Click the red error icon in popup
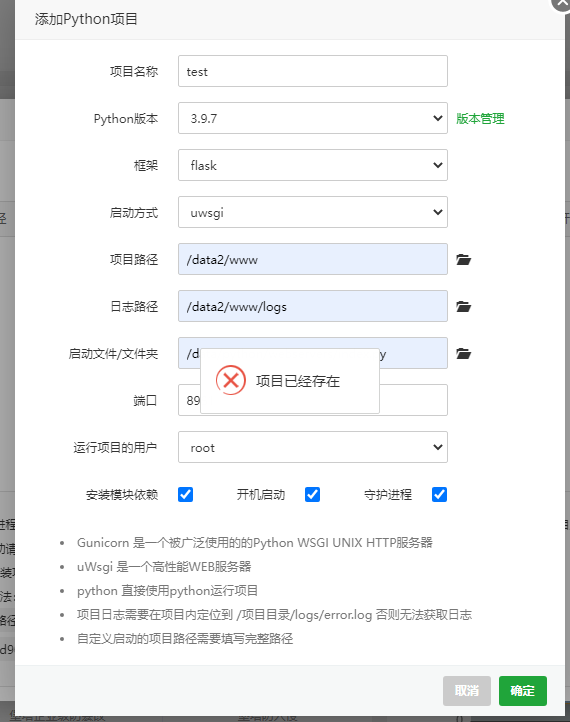570x722 pixels. (x=231, y=380)
